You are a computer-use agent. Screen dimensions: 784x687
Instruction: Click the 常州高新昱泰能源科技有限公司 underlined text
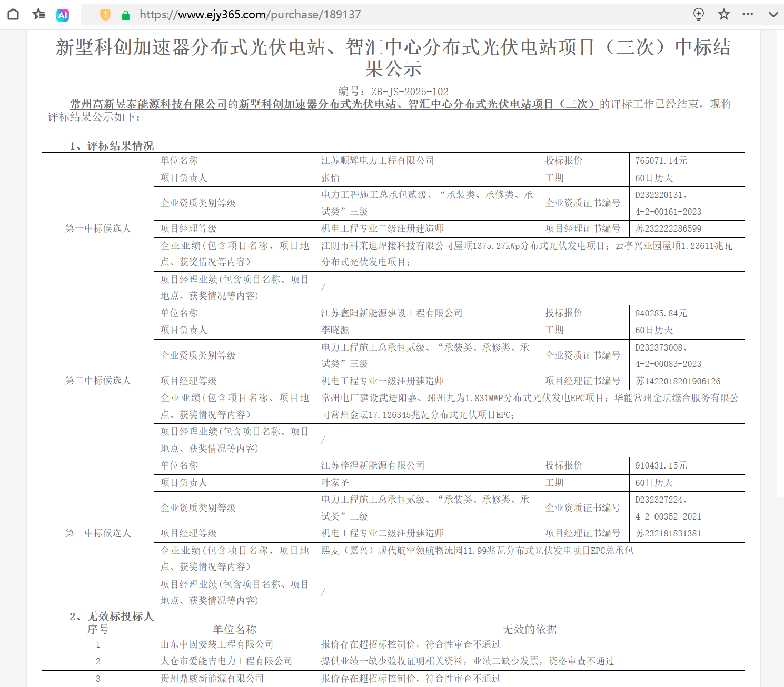pyautogui.click(x=148, y=104)
